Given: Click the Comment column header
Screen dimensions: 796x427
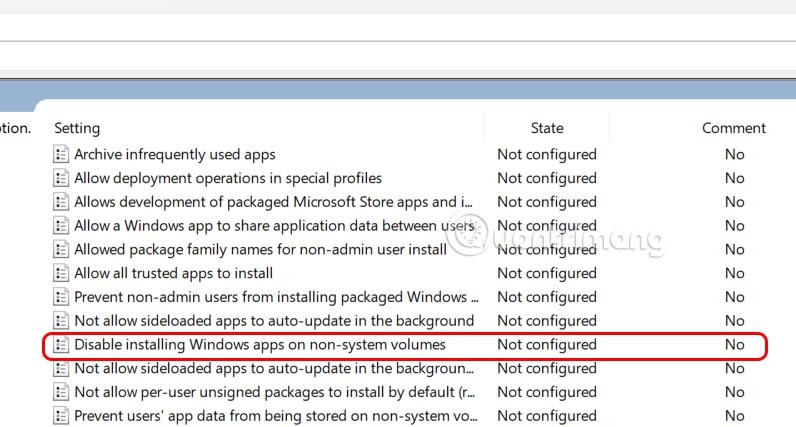Looking at the screenshot, I should [x=733, y=128].
